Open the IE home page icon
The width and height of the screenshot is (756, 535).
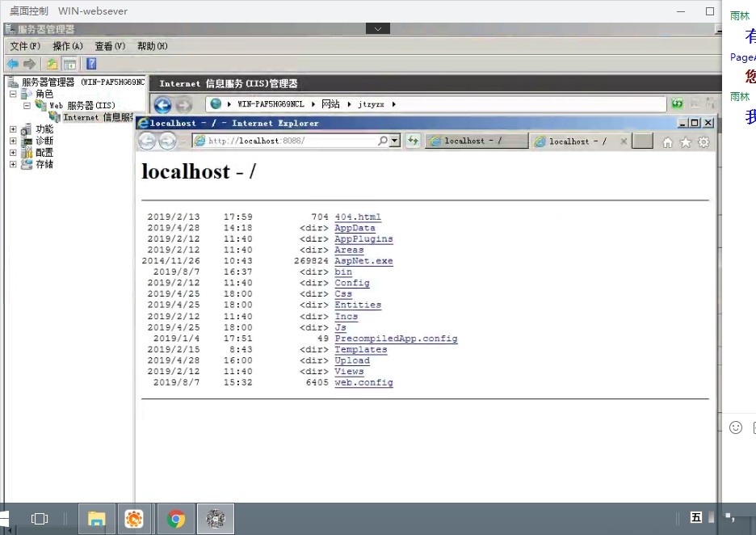667,142
